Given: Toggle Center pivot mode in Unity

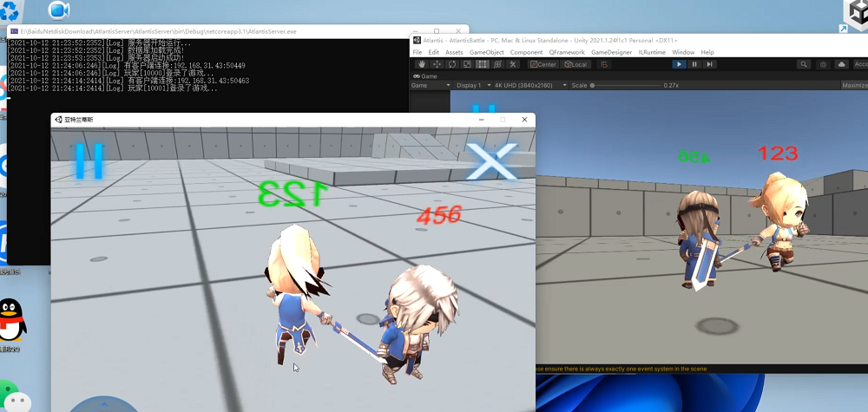Looking at the screenshot, I should click(543, 64).
